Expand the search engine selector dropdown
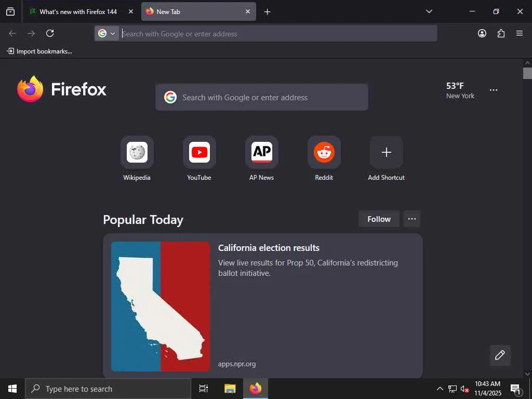Viewport: 532px width, 399px height. [x=107, y=33]
